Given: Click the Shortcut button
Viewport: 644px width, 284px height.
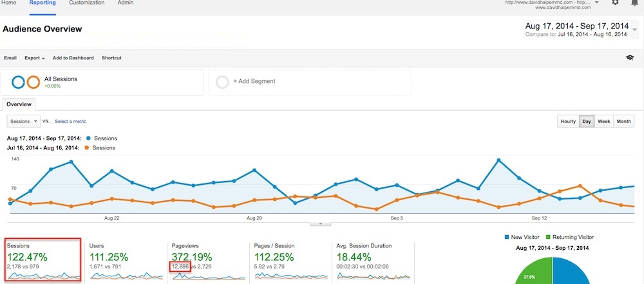Looking at the screenshot, I should pyautogui.click(x=111, y=58).
